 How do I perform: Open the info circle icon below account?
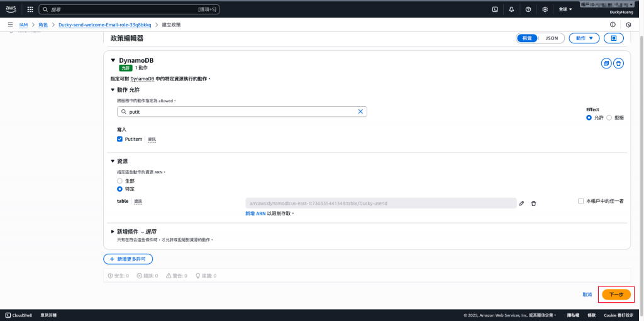pyautogui.click(x=613, y=24)
